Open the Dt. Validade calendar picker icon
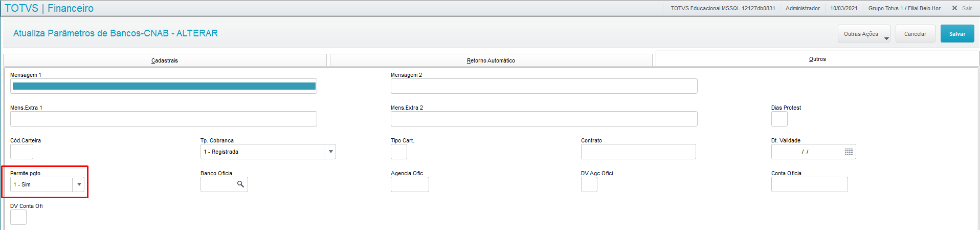 tap(849, 152)
